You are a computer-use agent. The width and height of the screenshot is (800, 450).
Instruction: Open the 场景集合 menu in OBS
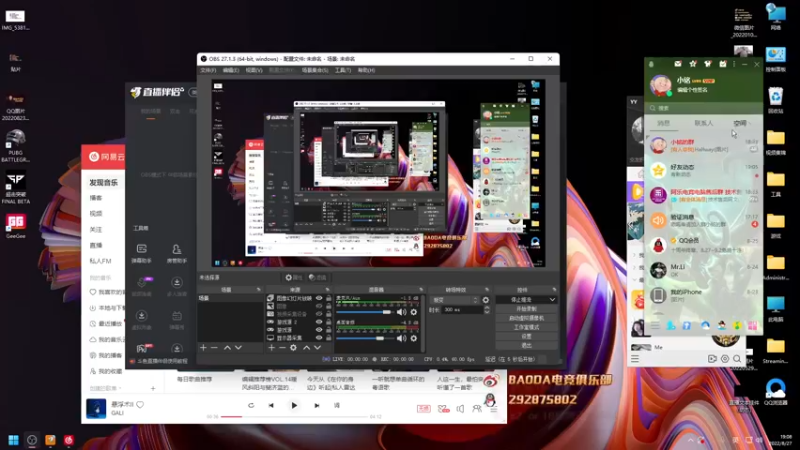pyautogui.click(x=315, y=70)
